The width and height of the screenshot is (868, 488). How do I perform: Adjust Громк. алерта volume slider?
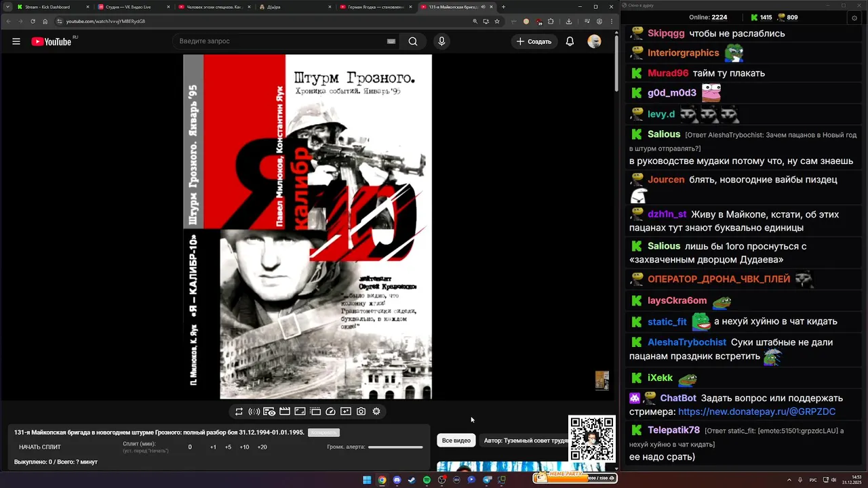point(395,447)
